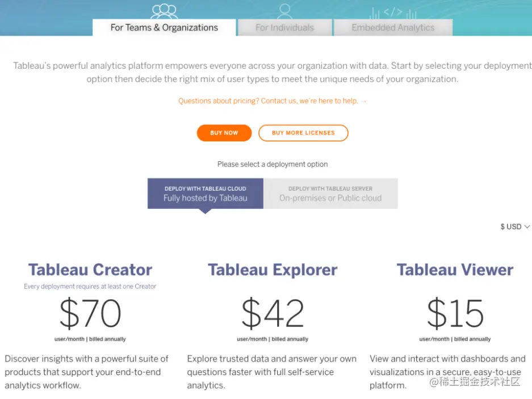Click the Tableau Viewer heading
Screen dimensions: 532x399
pos(455,270)
